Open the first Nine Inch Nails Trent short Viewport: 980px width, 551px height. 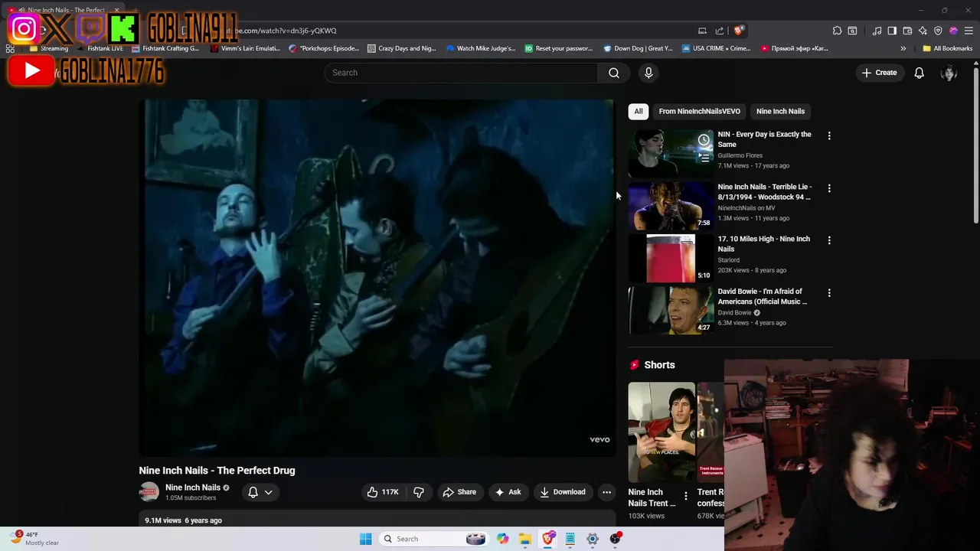(x=661, y=432)
